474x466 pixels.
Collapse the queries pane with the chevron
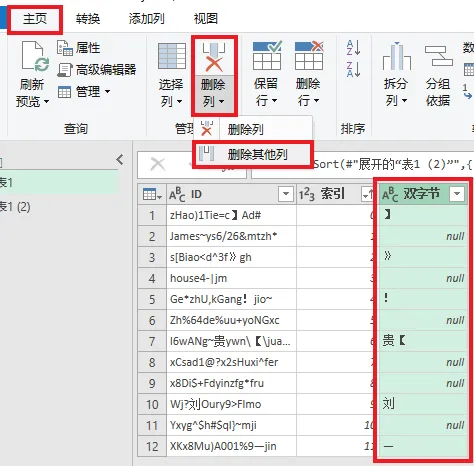(x=120, y=160)
